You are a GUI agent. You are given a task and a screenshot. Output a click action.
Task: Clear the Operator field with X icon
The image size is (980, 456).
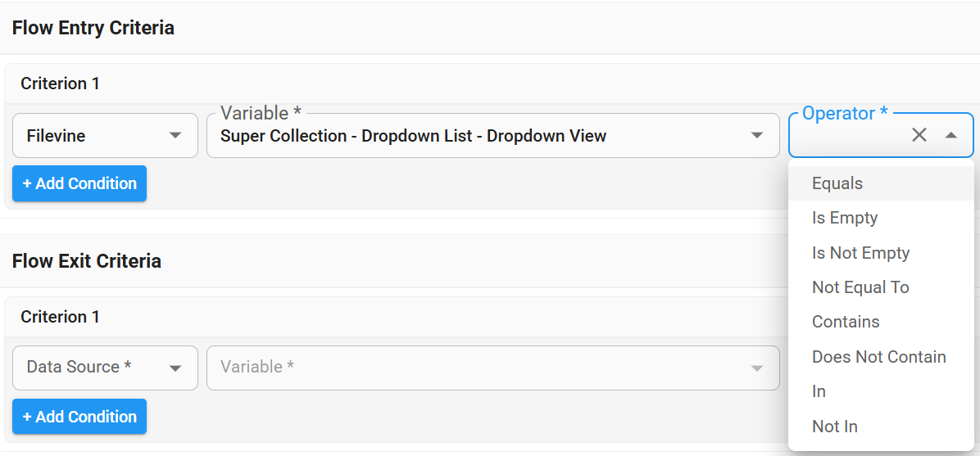(x=919, y=135)
